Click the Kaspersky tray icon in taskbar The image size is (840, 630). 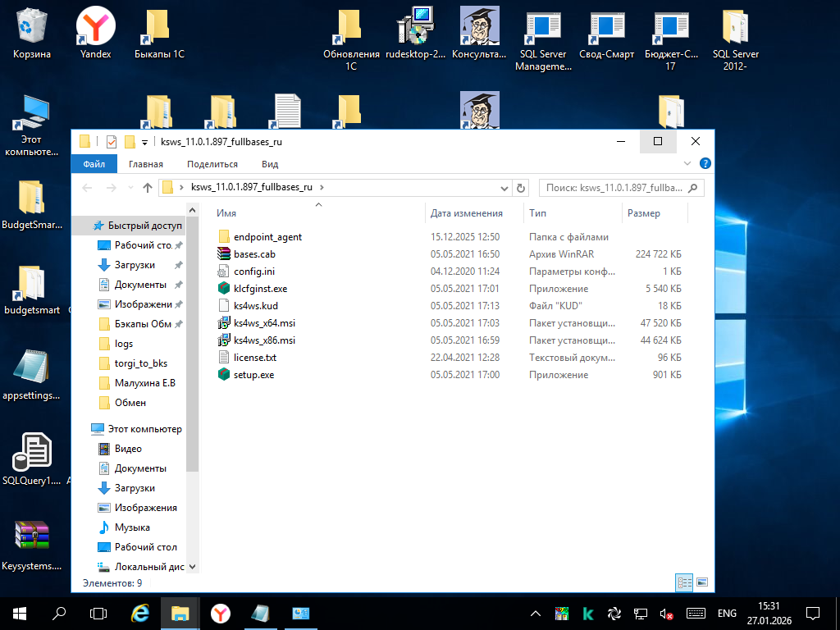tap(588, 613)
